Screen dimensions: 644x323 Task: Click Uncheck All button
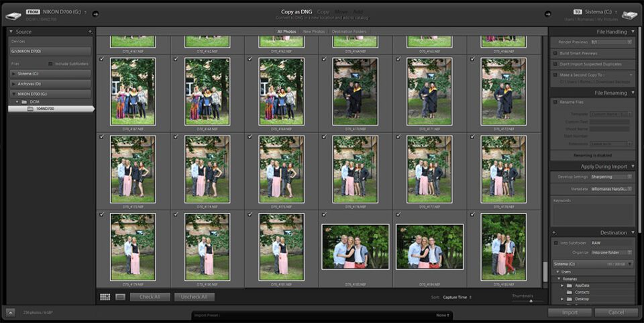[195, 297]
